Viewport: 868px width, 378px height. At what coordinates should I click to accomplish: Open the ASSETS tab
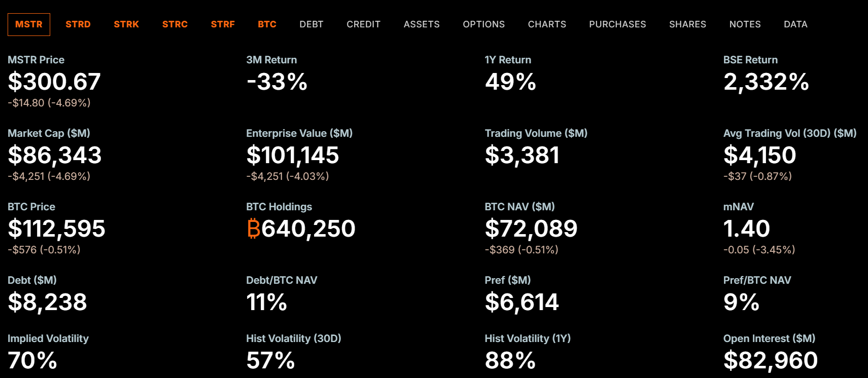tap(422, 24)
